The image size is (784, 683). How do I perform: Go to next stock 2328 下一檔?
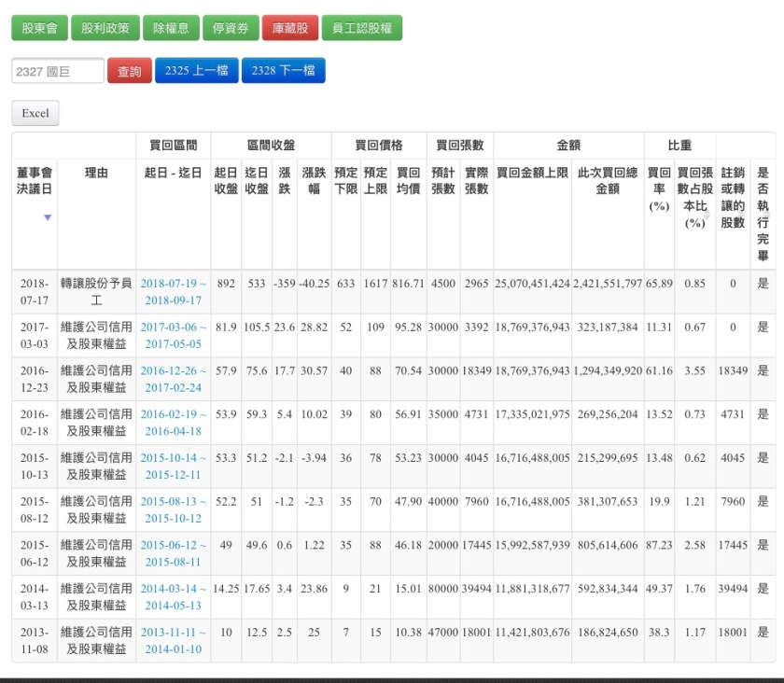(x=283, y=71)
